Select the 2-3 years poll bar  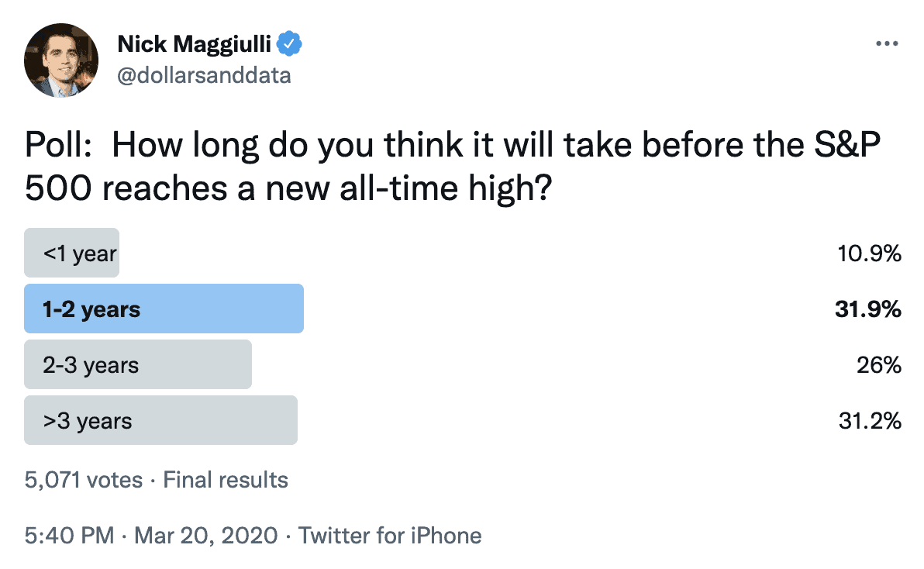138,364
